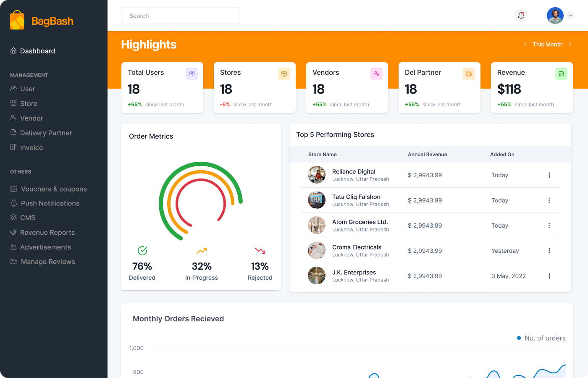This screenshot has width=588, height=378.
Task: Click the Total Users card icon
Action: [192, 73]
